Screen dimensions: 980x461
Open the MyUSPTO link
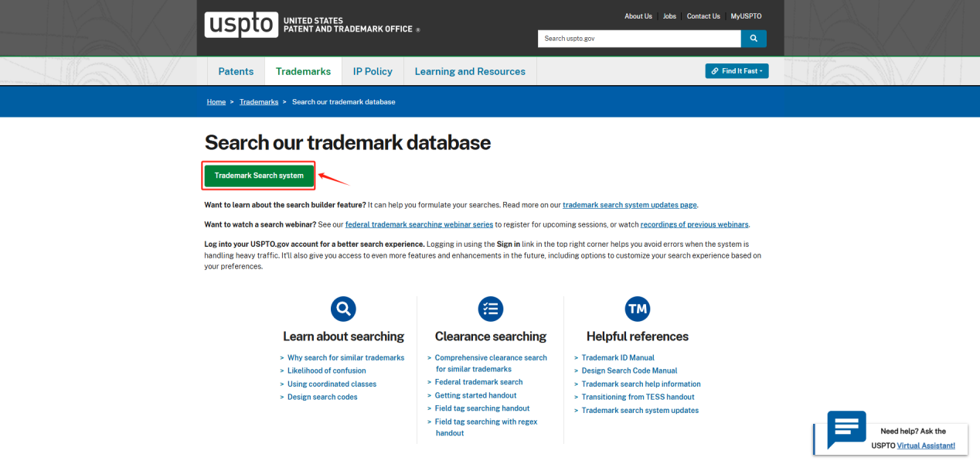(746, 16)
